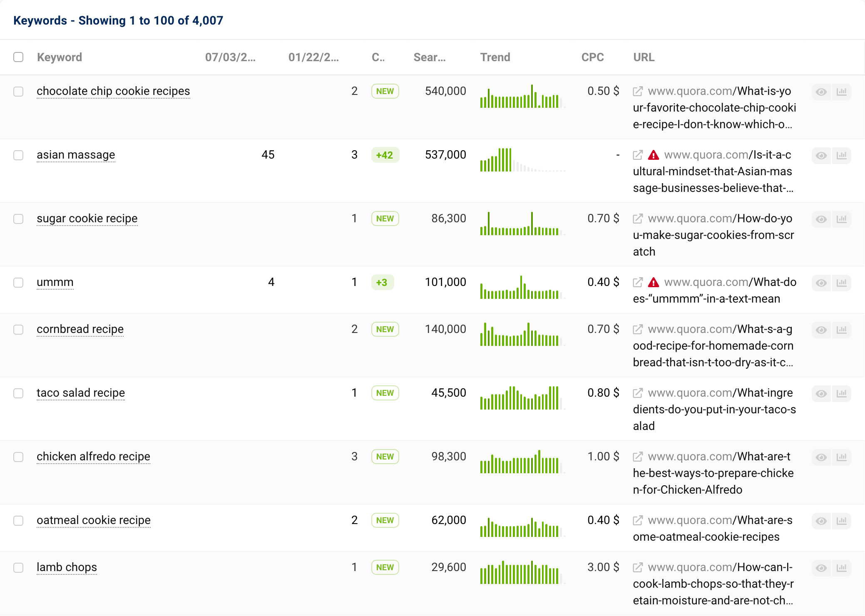Click the taco salad recipe keyword
Screen dimensions: 865x616
point(81,393)
